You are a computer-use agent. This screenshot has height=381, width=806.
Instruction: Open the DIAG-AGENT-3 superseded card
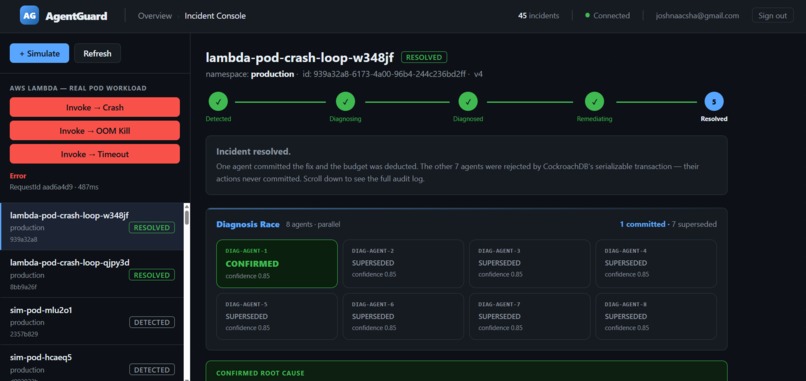(529, 263)
